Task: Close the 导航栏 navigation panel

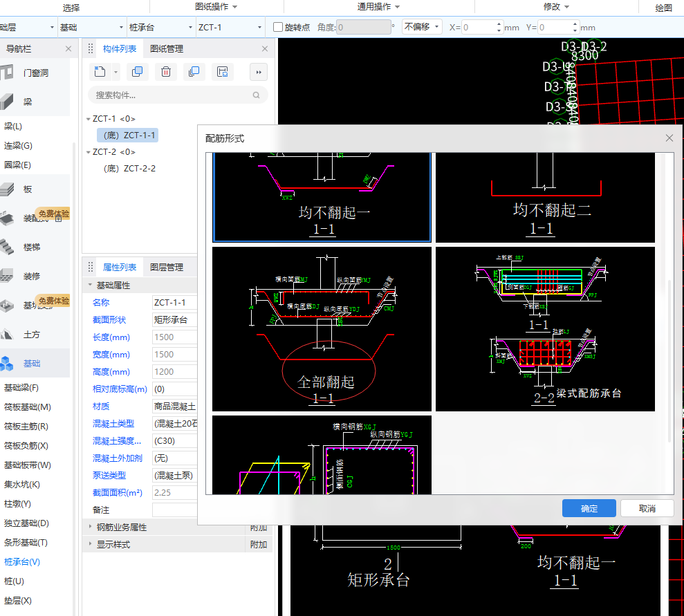Action: 68,49
